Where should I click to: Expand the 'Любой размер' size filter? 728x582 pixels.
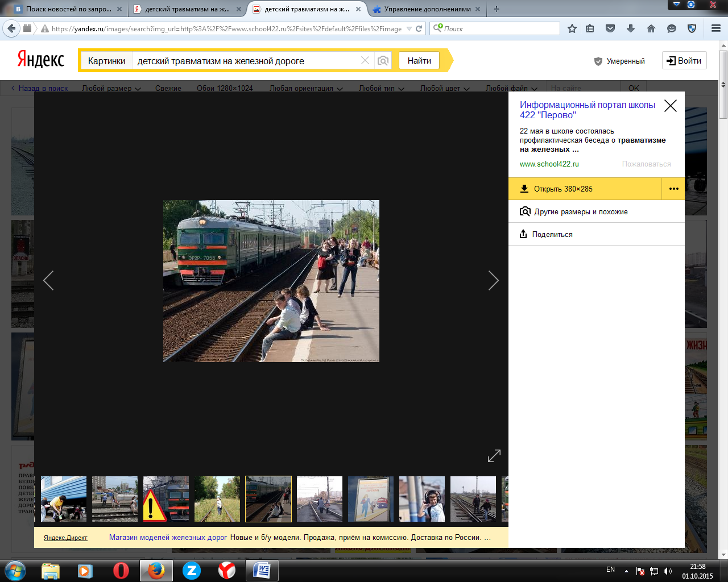(x=111, y=88)
